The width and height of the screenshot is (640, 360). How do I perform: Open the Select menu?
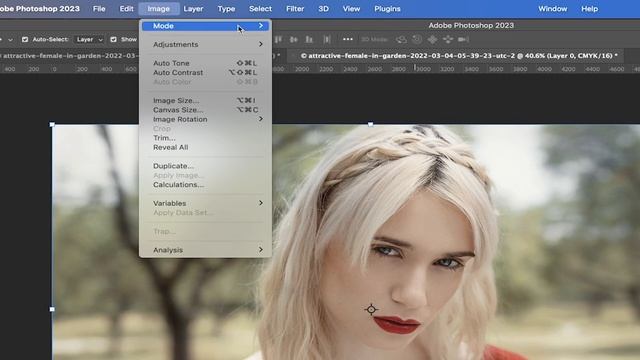(260, 9)
